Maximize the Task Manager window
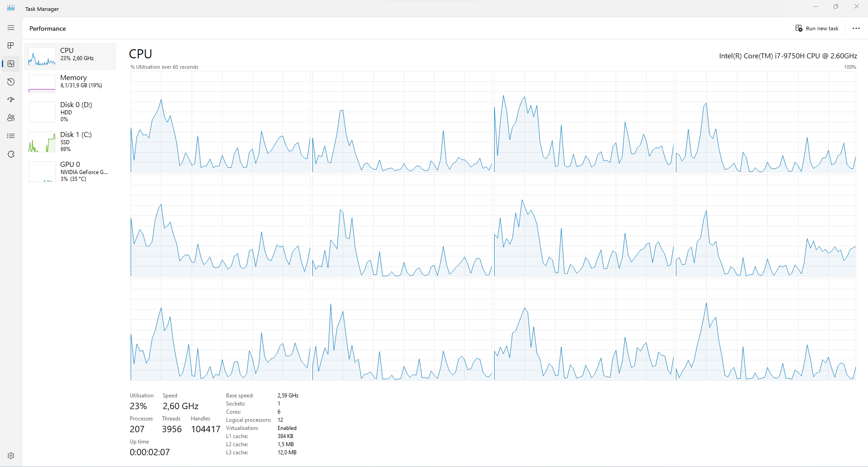868x467 pixels. pyautogui.click(x=836, y=7)
